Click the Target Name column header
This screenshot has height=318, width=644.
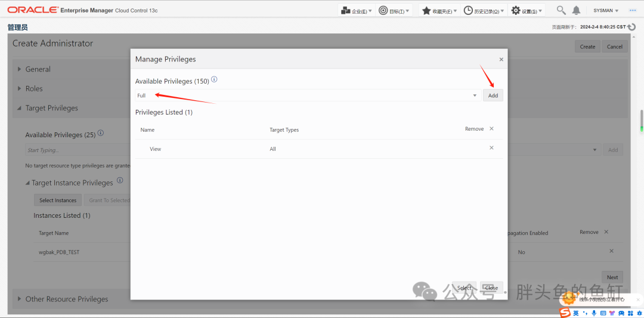tap(54, 233)
